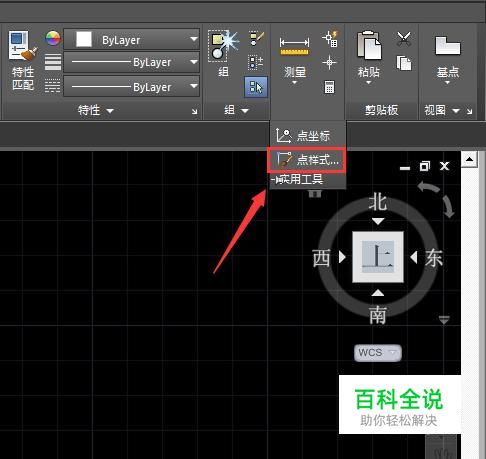Click the vertical scrollbar up arrow
This screenshot has width=486, height=459.
(x=469, y=159)
